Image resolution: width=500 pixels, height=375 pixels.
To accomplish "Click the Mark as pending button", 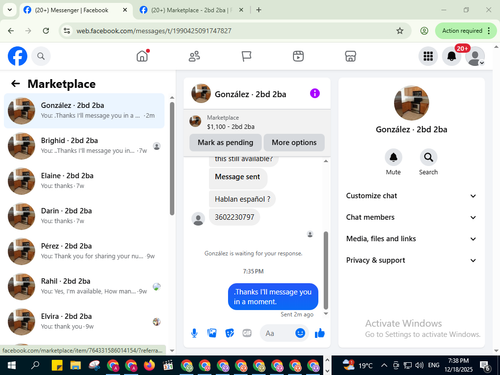I will point(225,142).
